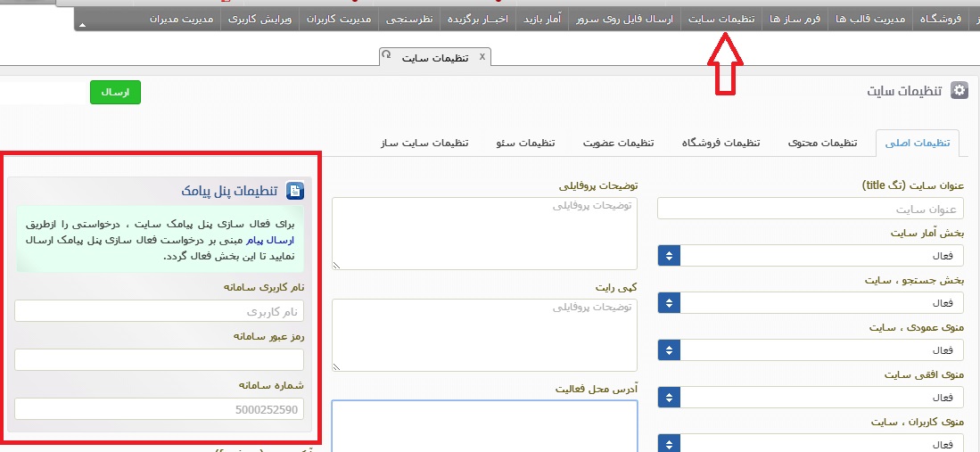Focus the رمز عبور سامانه input
This screenshot has width=980, height=452.
coord(160,359)
